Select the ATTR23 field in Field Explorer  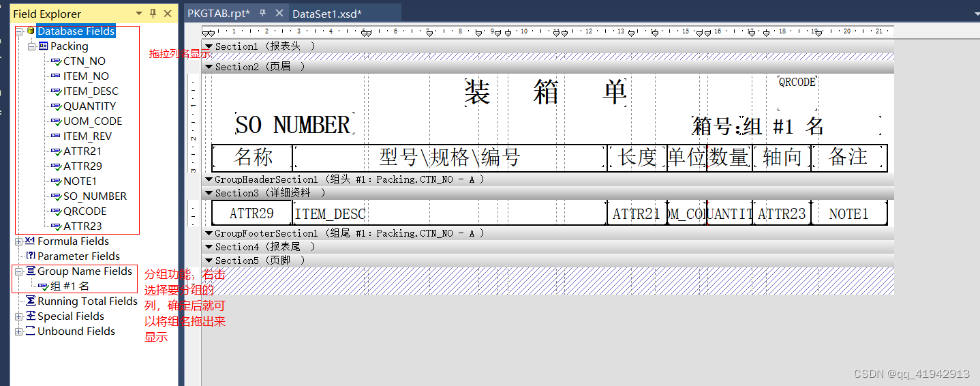coord(82,226)
